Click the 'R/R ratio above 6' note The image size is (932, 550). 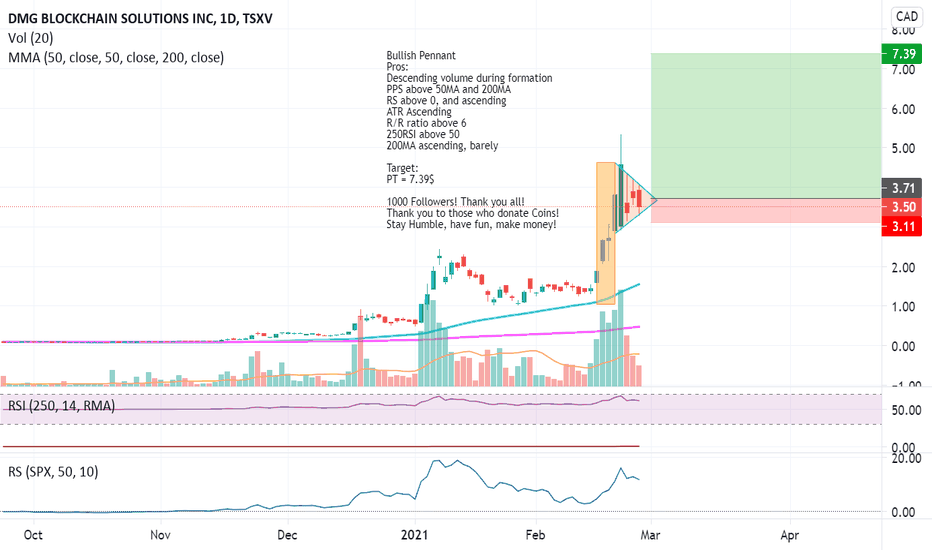pyautogui.click(x=426, y=123)
